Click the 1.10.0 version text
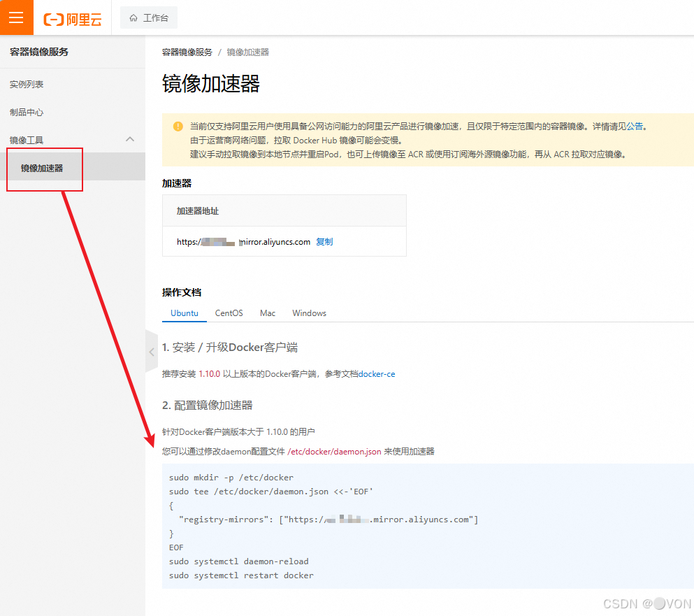The image size is (694, 616). coord(210,374)
